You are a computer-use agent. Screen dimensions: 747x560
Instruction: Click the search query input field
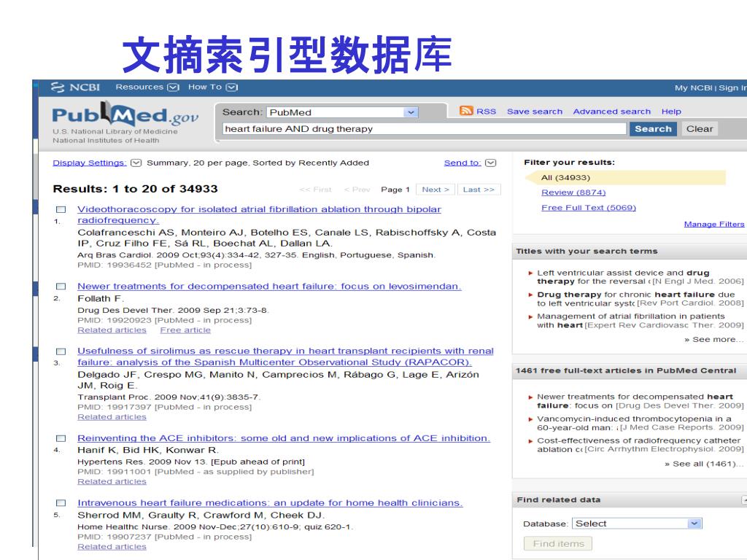pyautogui.click(x=424, y=129)
